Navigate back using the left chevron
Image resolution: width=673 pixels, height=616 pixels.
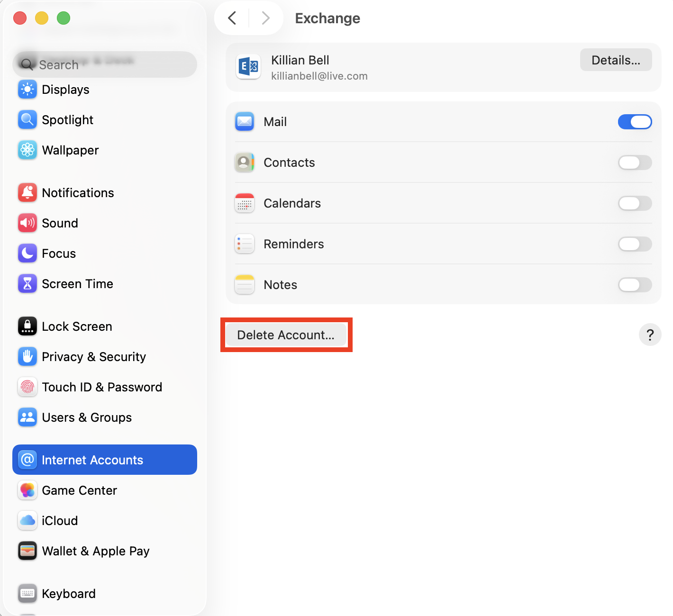tap(232, 18)
